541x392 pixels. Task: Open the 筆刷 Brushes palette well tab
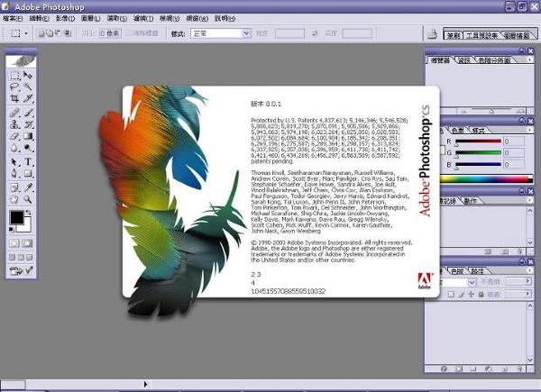[x=453, y=35]
